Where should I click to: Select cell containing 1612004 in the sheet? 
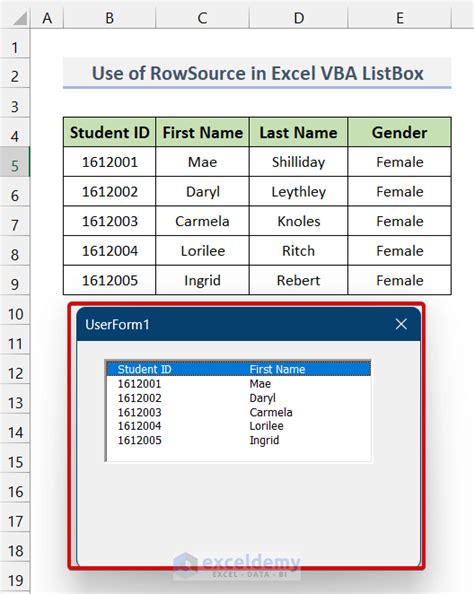click(x=110, y=250)
